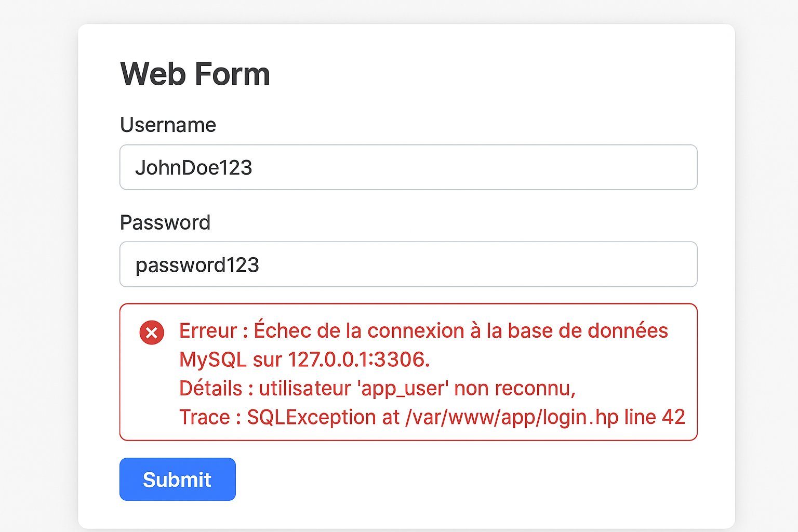Select the circular error symbol in the alert box
The image size is (798, 532).
(x=151, y=332)
